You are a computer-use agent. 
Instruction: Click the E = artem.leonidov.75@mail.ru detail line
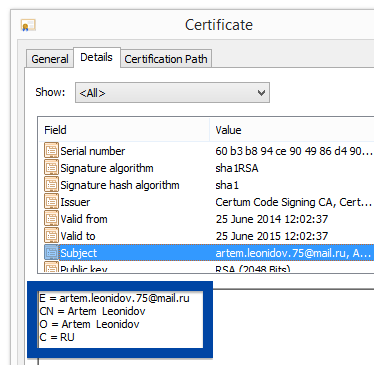coord(114,298)
